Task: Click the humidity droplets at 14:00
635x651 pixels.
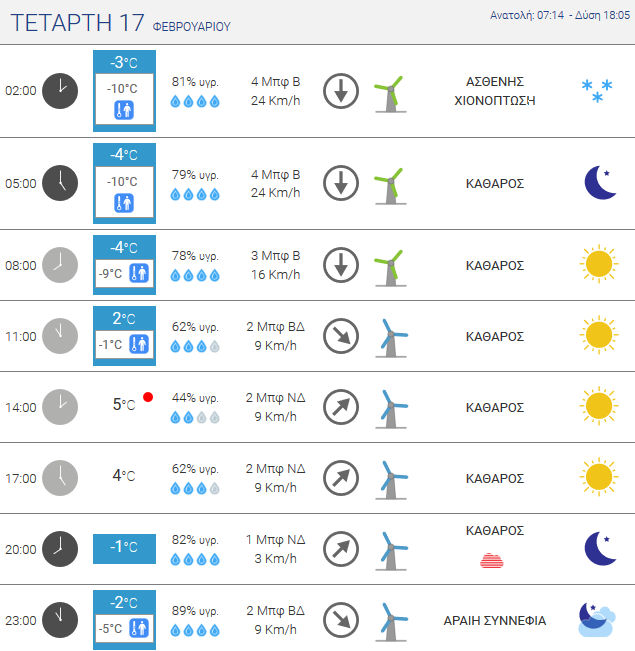Action: pos(195,417)
